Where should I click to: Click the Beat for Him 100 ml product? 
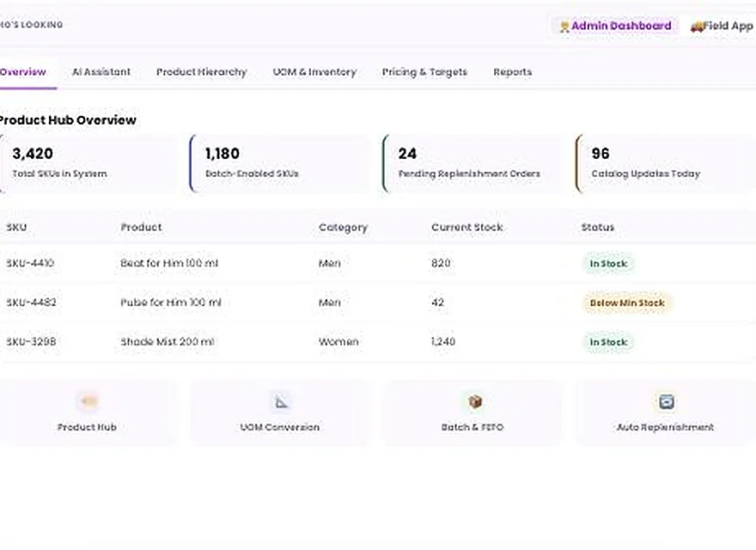pos(169,263)
